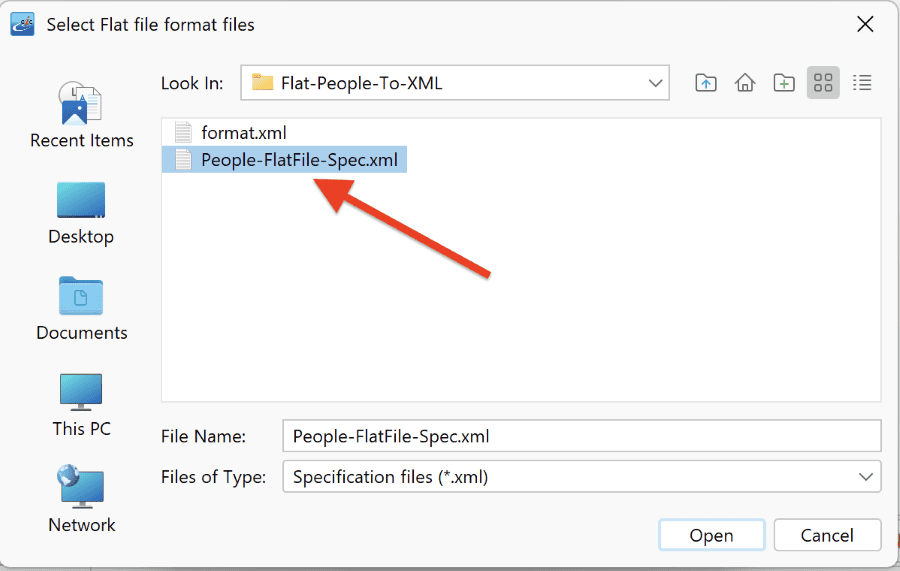Image resolution: width=900 pixels, height=571 pixels.
Task: Close the Select Flat file dialog
Action: pos(864,24)
